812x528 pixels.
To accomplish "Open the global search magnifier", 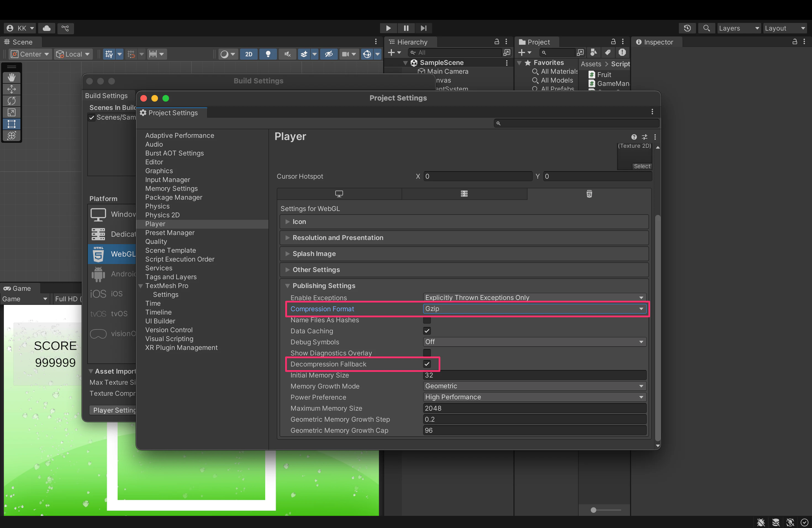I will pyautogui.click(x=706, y=28).
